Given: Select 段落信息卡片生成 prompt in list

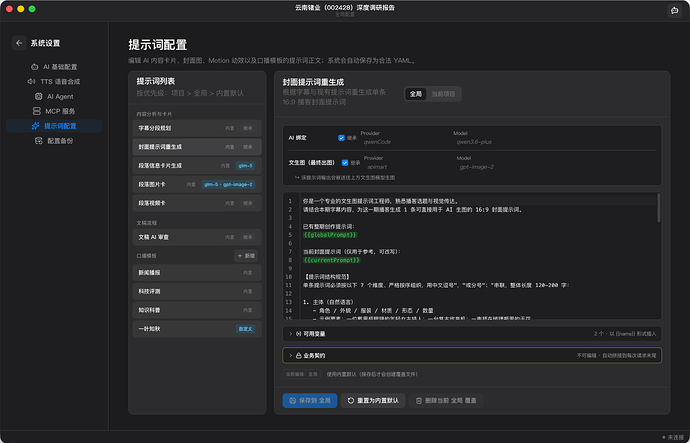Looking at the screenshot, I should tap(197, 166).
